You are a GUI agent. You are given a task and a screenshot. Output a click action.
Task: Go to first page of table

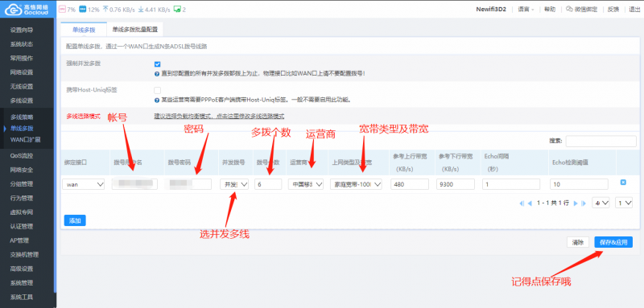click(522, 203)
